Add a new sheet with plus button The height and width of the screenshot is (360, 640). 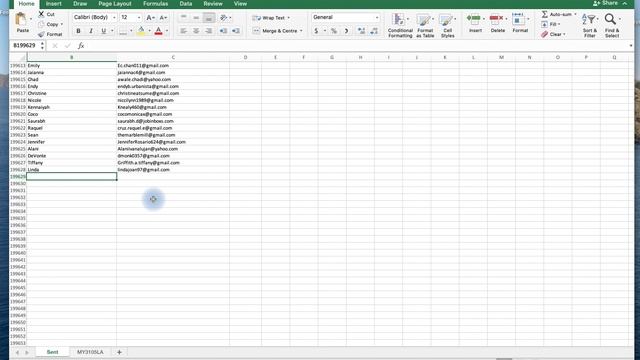tap(119, 352)
